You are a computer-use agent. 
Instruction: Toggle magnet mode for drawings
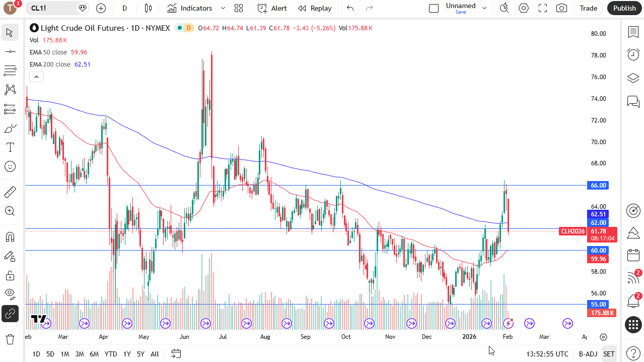coord(10,237)
